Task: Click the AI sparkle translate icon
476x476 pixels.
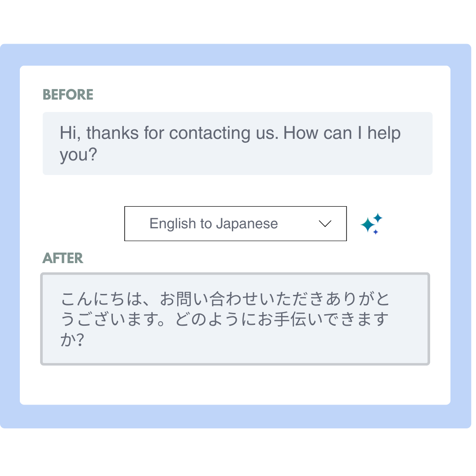Action: [371, 224]
